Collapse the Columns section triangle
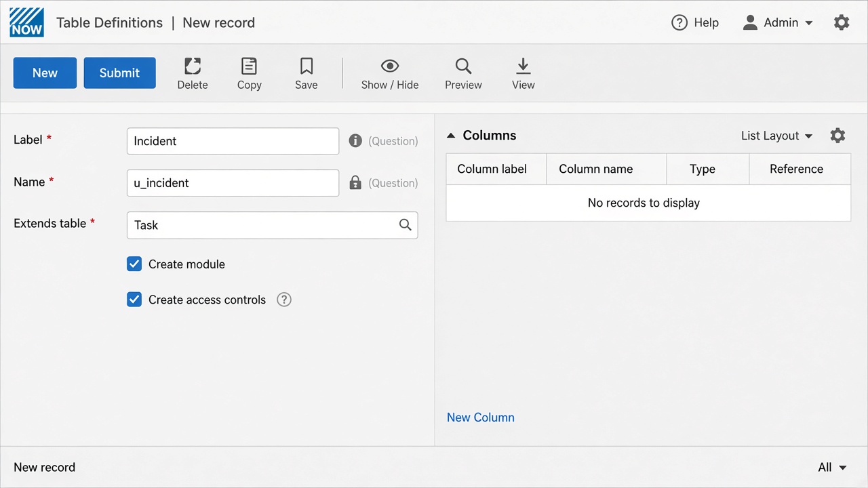 (x=451, y=136)
